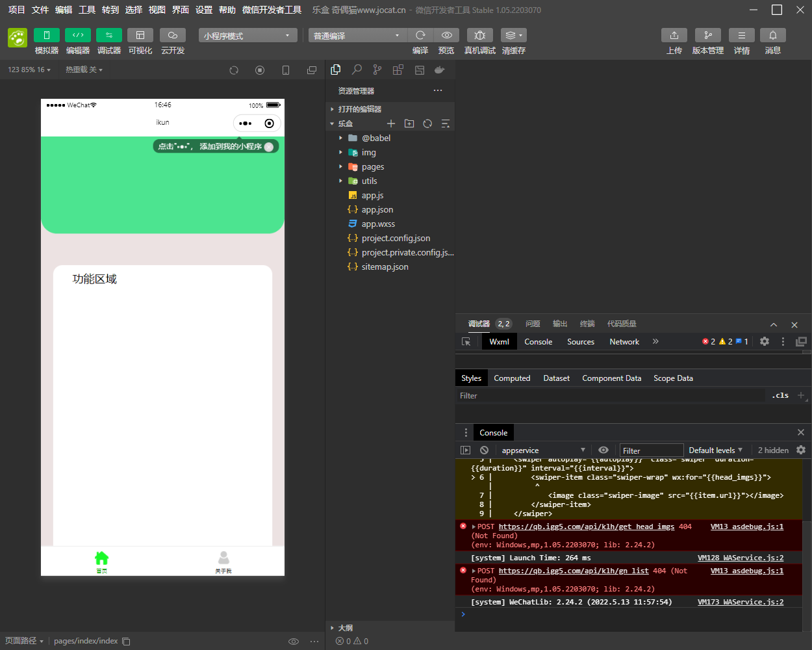
Task: Open the messages (消息) bell icon
Action: [773, 35]
